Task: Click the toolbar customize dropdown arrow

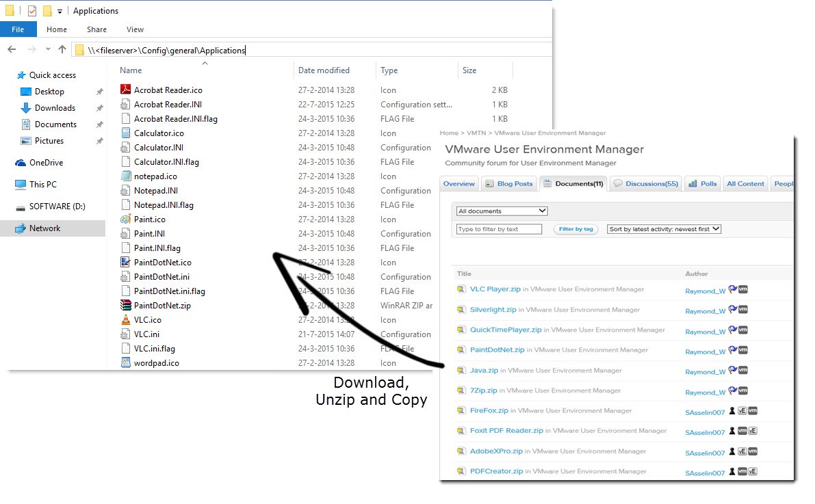Action: click(x=60, y=11)
